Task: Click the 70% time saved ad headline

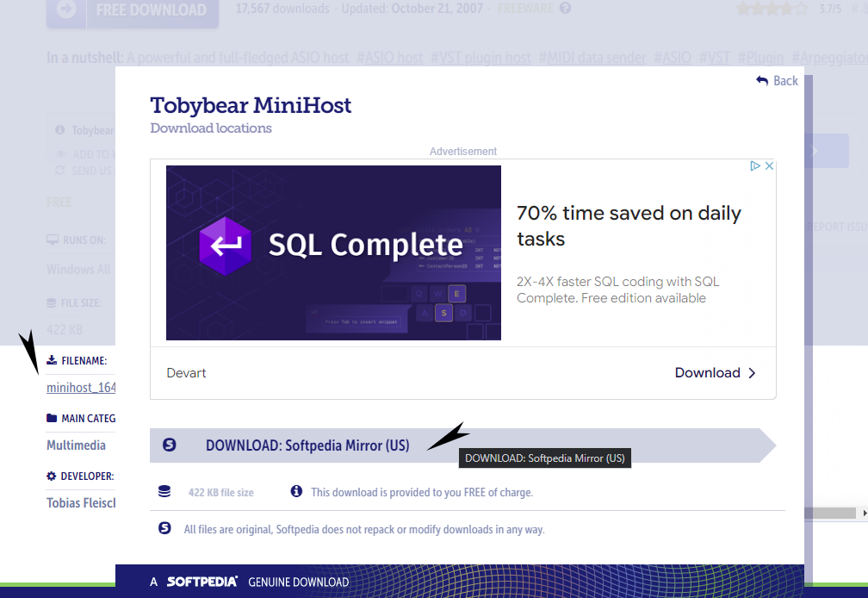Action: click(x=629, y=226)
